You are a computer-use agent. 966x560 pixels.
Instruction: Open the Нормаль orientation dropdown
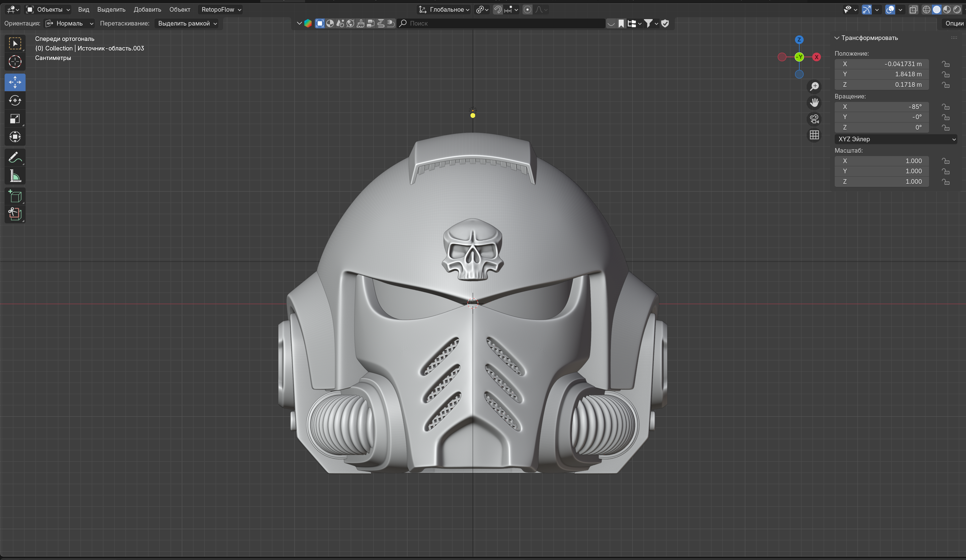tap(69, 23)
